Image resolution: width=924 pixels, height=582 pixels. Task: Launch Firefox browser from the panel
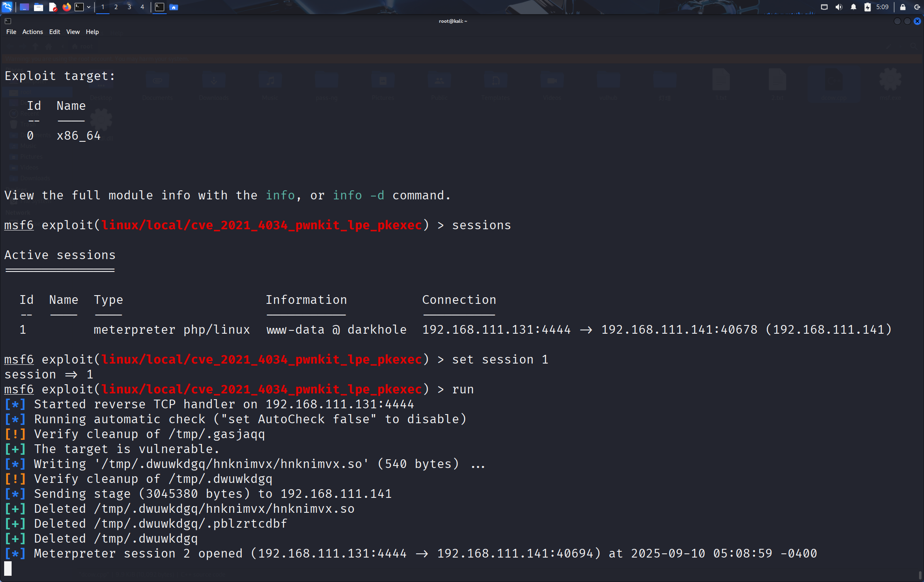(66, 7)
